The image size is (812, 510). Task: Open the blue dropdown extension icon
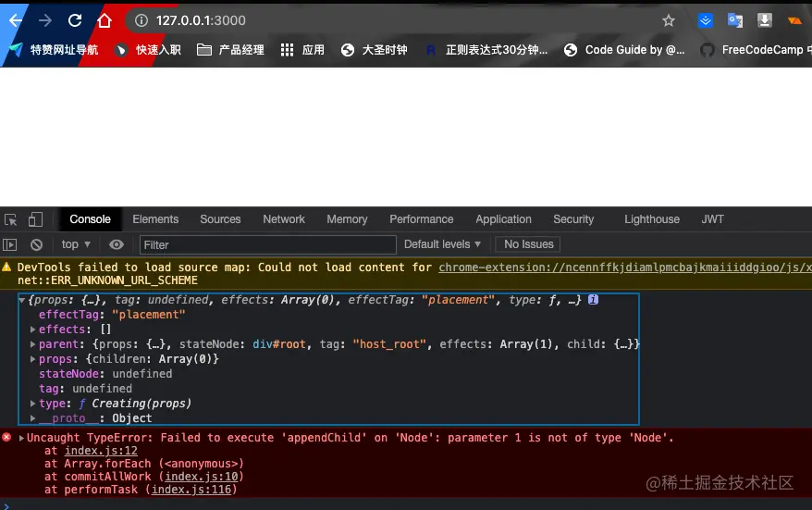tap(706, 20)
